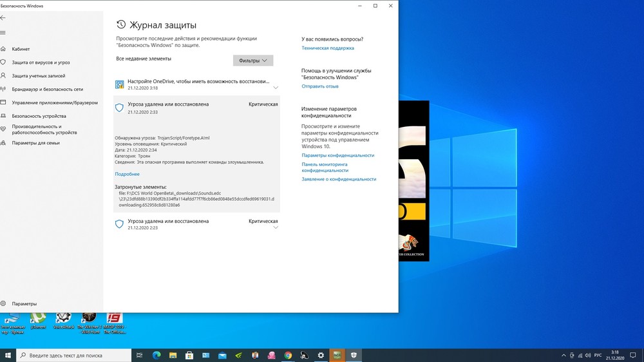
Task: Click the threat name Trojan:Script/Foretype.A!ml
Action: tap(183, 138)
